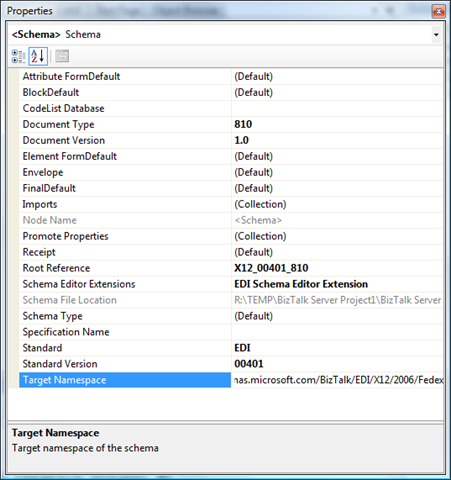Expand the Schema object dropdown
Screen dimensions: 451x480
pyautogui.click(x=436, y=35)
